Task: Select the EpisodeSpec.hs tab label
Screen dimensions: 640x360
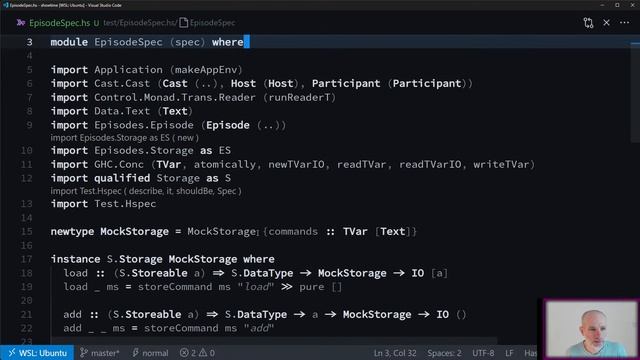Action: (x=60, y=23)
